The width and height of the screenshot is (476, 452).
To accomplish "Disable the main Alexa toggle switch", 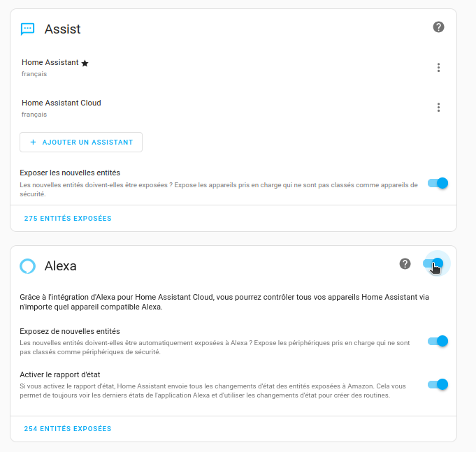I will coord(433,263).
